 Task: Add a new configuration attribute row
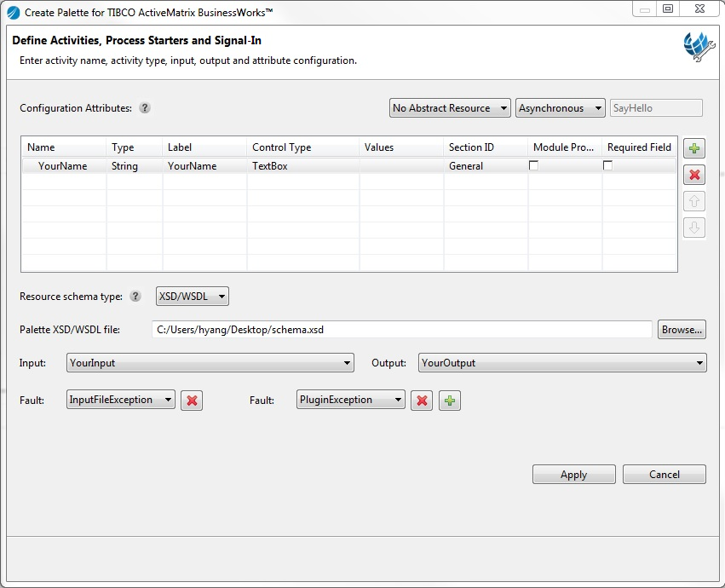click(694, 148)
